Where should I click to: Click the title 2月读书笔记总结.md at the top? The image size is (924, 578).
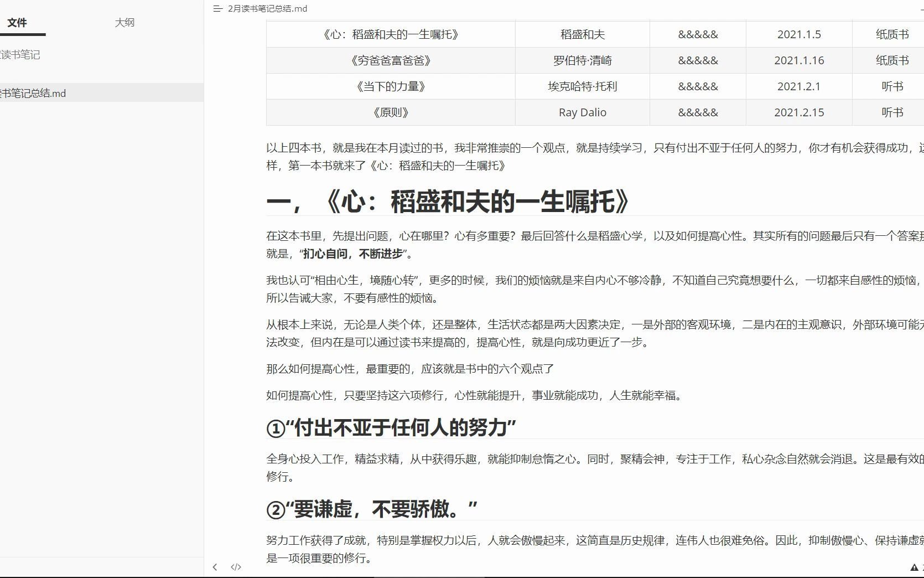(267, 9)
